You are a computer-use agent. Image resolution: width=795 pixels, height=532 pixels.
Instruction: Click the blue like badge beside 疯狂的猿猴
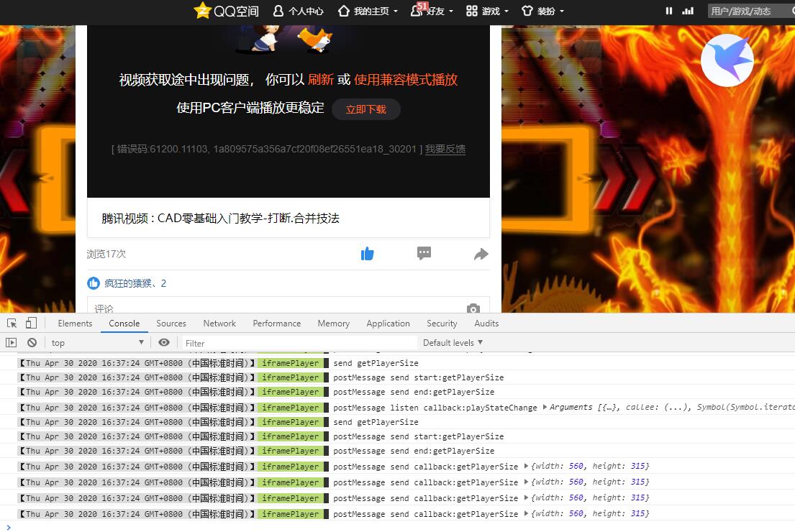tap(94, 283)
